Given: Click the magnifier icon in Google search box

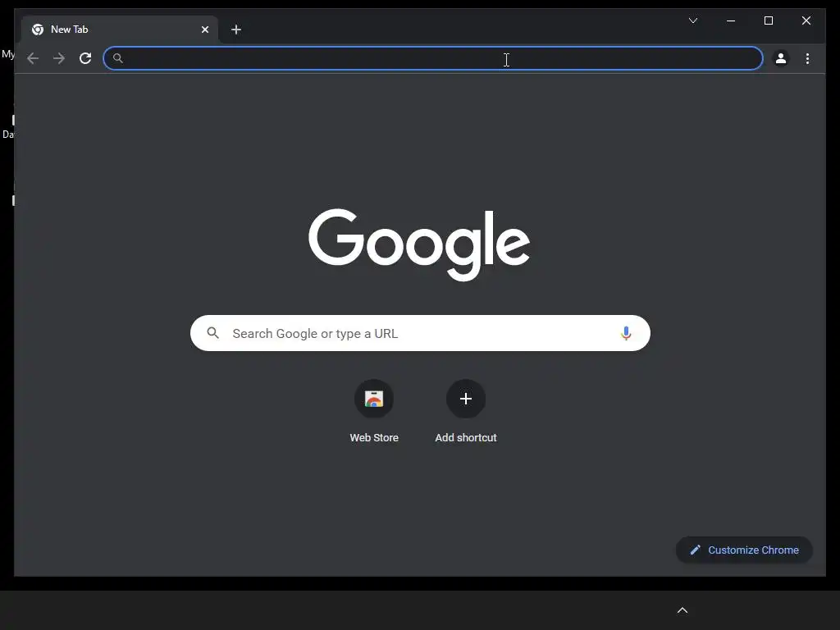Looking at the screenshot, I should pyautogui.click(x=212, y=333).
